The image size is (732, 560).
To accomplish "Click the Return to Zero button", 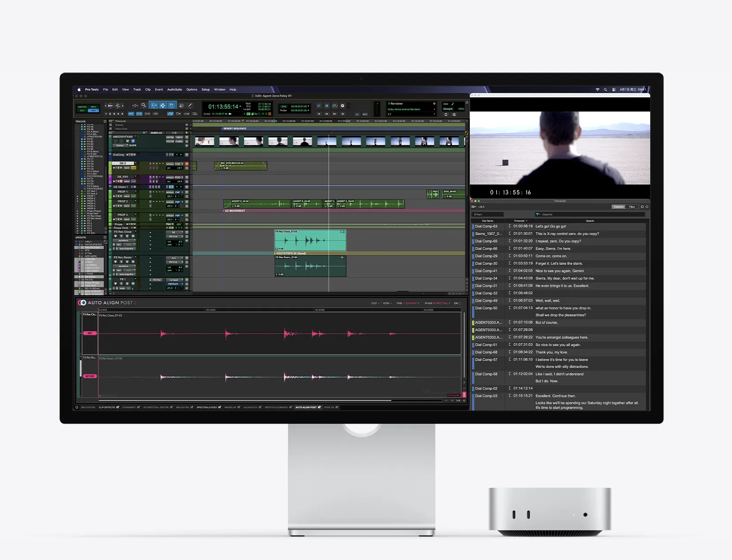I will click(x=319, y=114).
